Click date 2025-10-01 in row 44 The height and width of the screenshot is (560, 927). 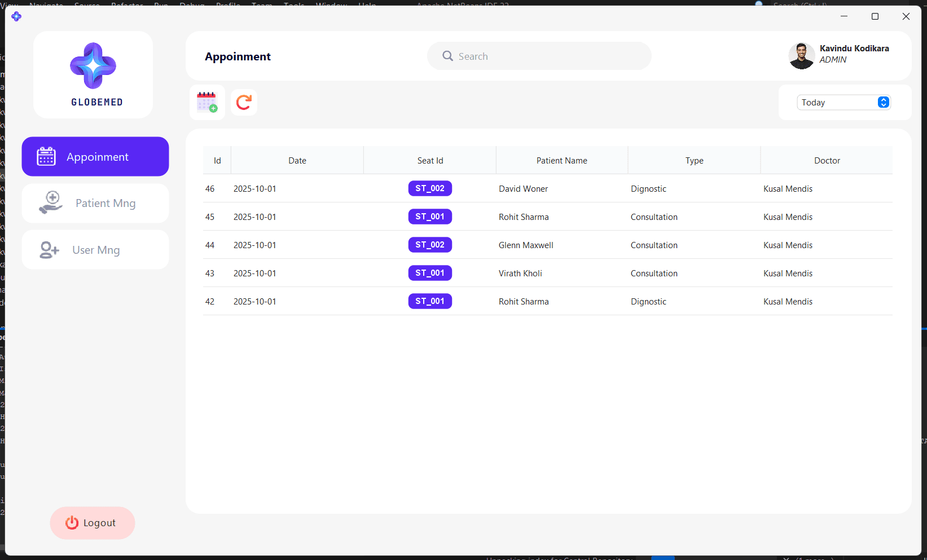(x=255, y=245)
